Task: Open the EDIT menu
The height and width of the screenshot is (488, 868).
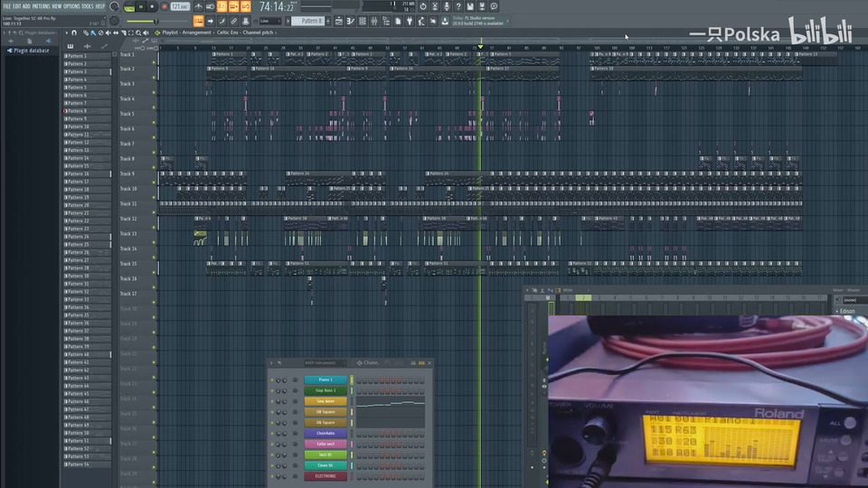Action: 16,6
